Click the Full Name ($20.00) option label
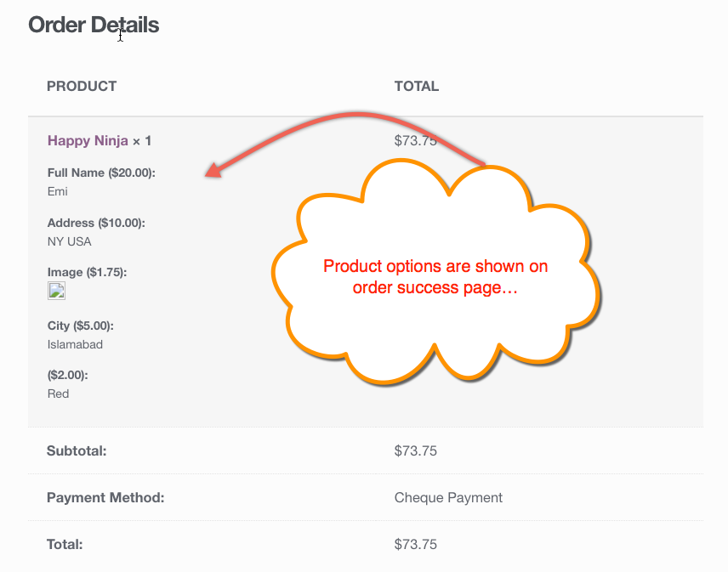Image resolution: width=728 pixels, height=572 pixels. [101, 173]
